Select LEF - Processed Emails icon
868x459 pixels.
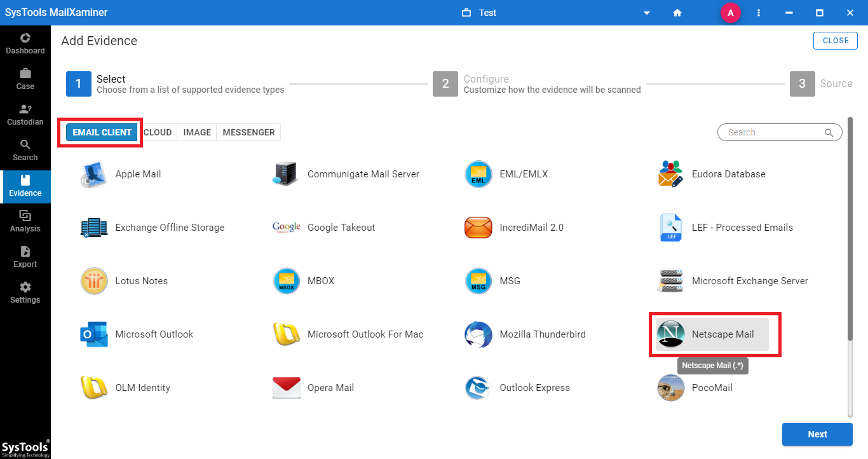coord(670,228)
